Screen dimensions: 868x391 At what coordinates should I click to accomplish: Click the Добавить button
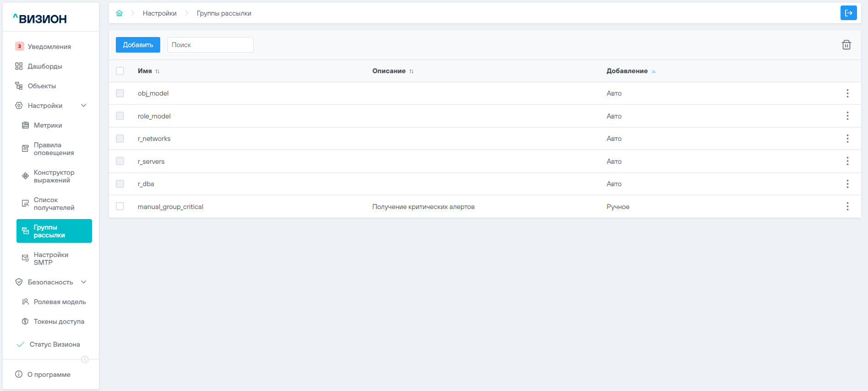point(138,45)
